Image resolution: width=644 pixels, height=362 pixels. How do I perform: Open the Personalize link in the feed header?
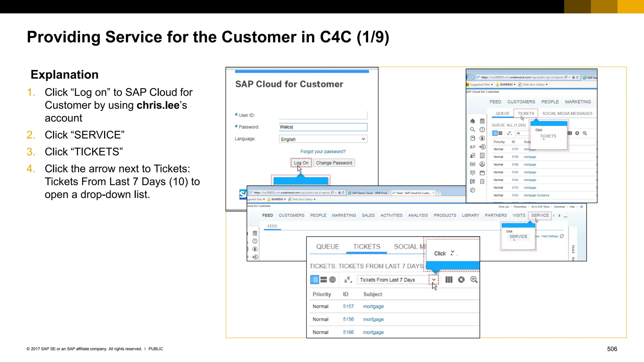(520, 207)
